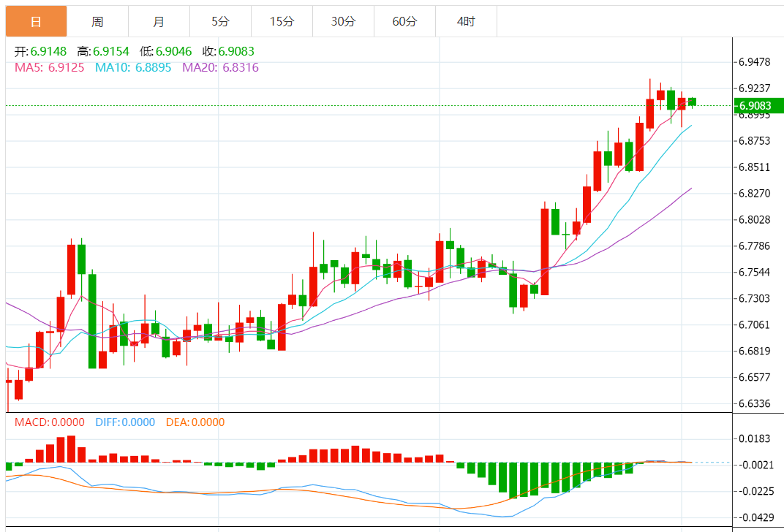
Task: Switch to the 周 weekly tab
Action: coord(97,21)
